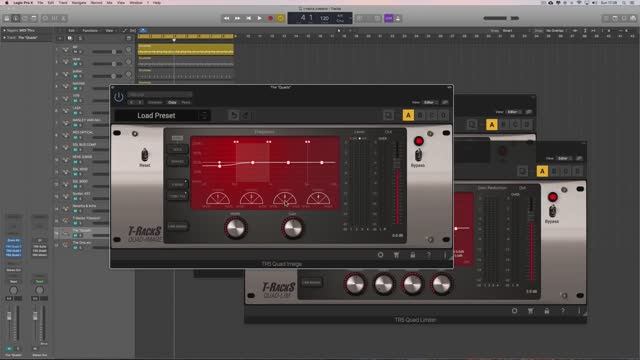Toggle the metronome click icon

tap(398, 18)
